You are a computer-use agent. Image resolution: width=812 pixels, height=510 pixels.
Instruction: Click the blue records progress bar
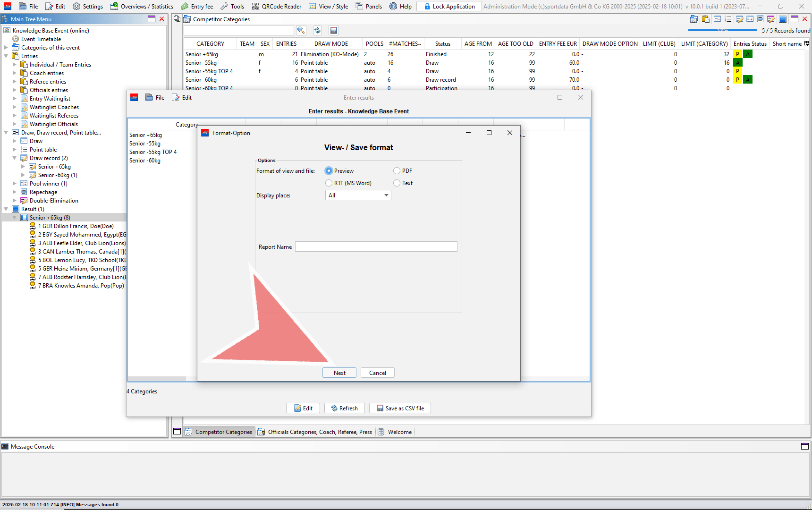(x=722, y=30)
